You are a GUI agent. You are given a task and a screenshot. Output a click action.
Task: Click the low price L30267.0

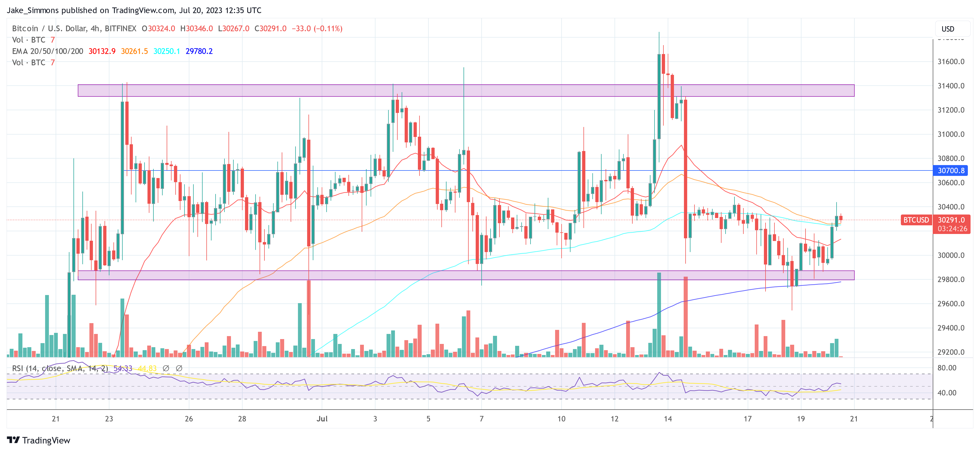234,29
